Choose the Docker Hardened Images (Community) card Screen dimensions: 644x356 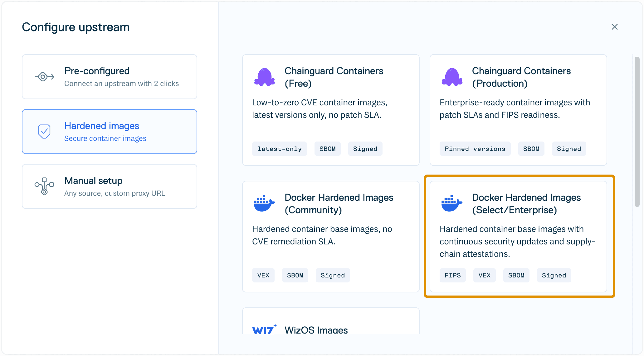point(331,237)
